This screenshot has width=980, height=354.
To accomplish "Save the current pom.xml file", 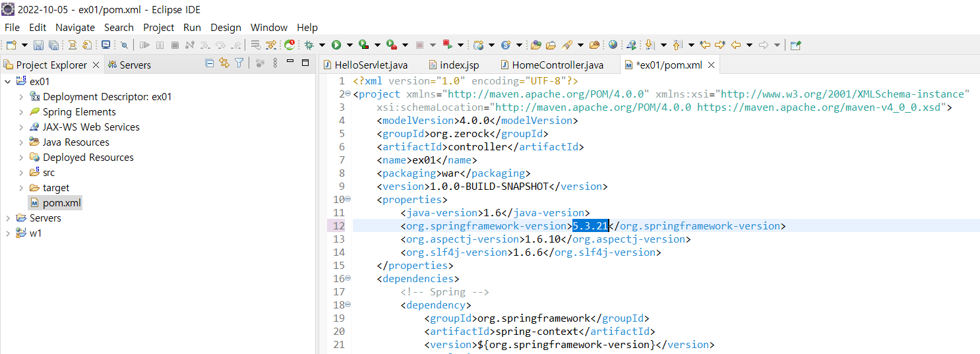I will point(38,45).
